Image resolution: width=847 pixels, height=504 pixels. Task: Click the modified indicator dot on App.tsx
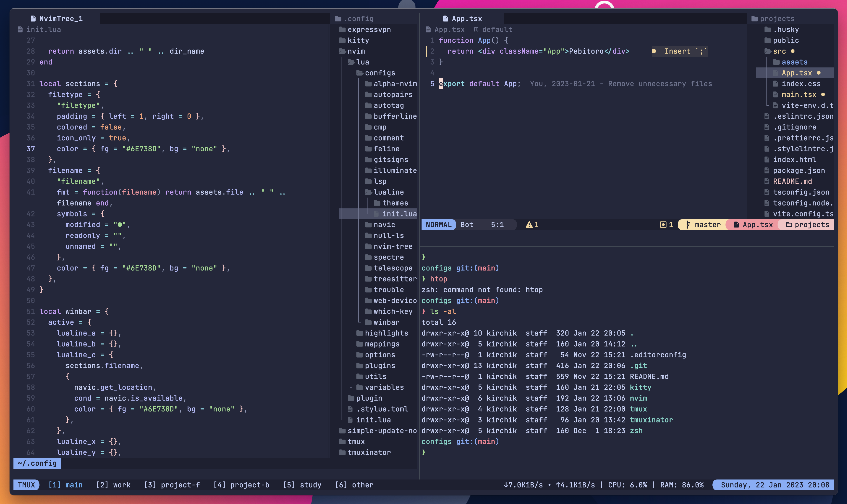click(x=818, y=73)
